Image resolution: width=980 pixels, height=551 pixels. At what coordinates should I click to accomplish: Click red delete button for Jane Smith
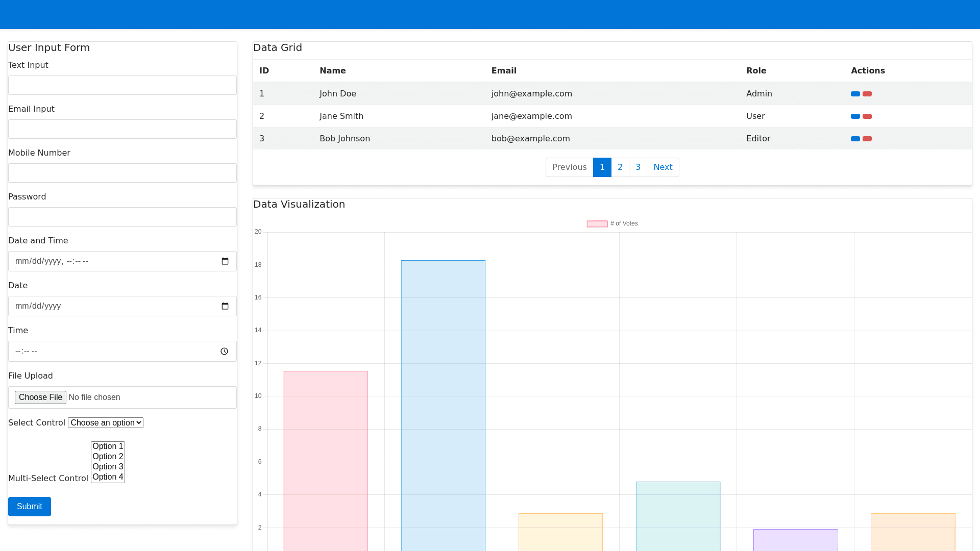pyautogui.click(x=867, y=116)
